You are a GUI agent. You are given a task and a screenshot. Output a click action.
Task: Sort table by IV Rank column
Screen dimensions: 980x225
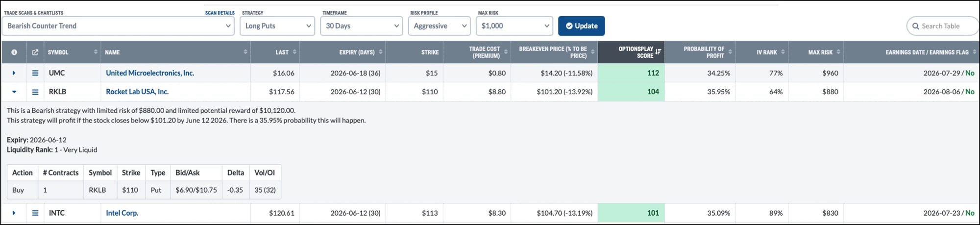click(x=783, y=52)
